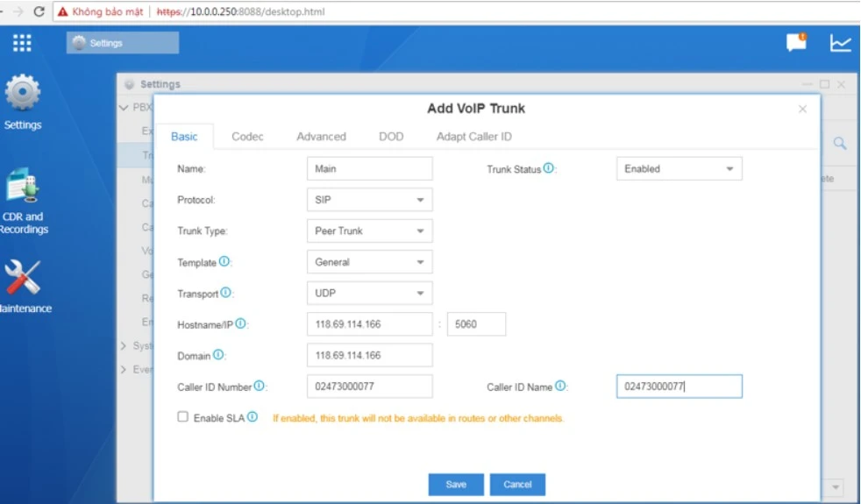Open CDR and Recordings icon

23,188
